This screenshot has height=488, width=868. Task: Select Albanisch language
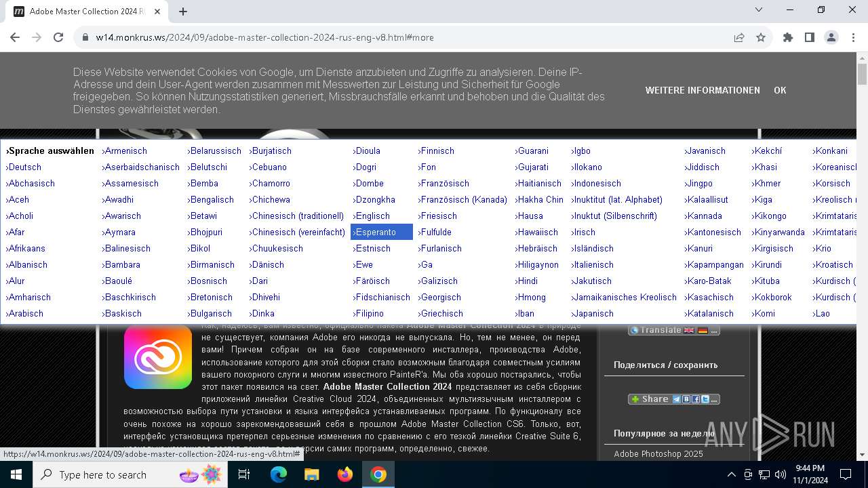coord(26,264)
